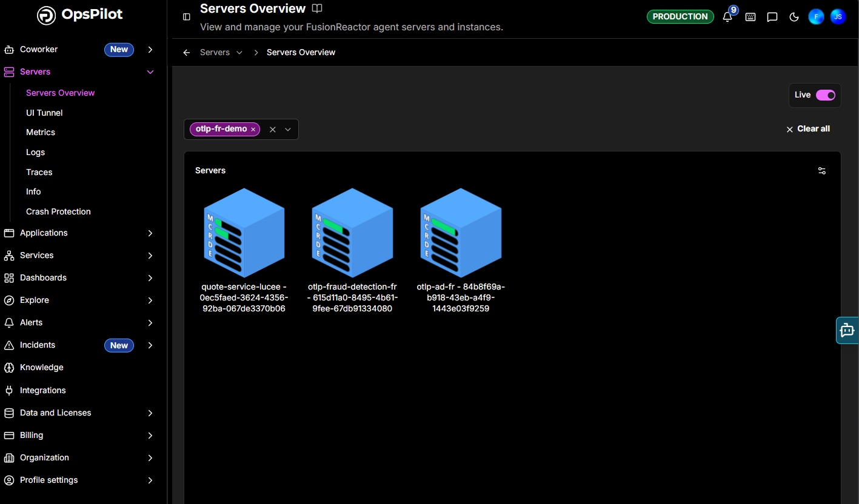The height and width of the screenshot is (504, 859).
Task: Open Servers Overview in the sidebar
Action: click(x=61, y=93)
